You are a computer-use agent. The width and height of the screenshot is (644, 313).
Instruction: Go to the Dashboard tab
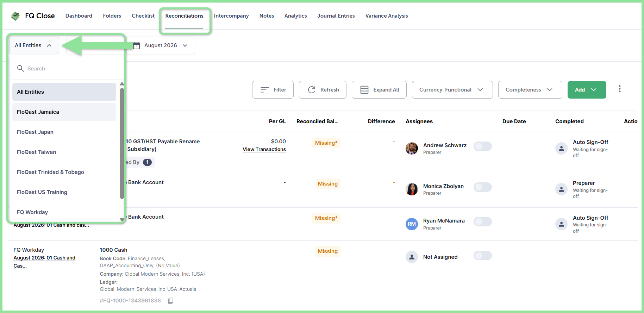point(79,16)
